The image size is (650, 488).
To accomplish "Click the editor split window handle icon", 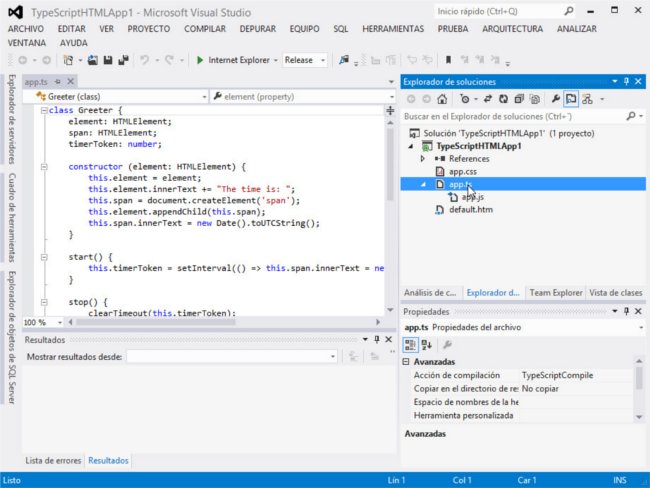I will [x=390, y=110].
